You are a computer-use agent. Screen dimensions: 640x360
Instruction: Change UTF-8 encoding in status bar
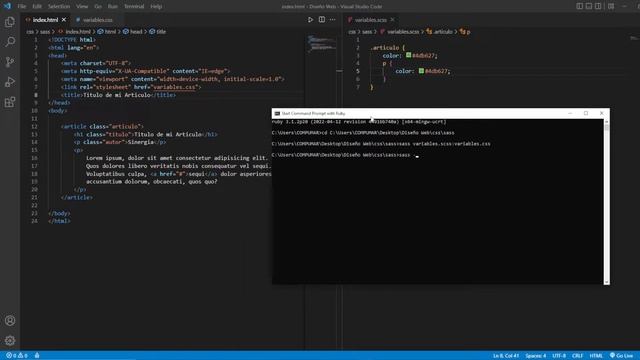559,356
